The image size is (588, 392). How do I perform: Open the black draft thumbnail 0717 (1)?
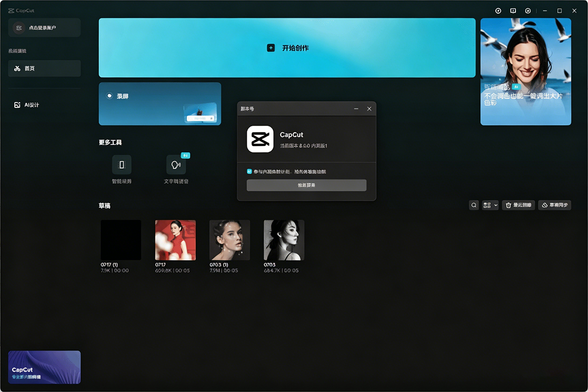[121, 240]
